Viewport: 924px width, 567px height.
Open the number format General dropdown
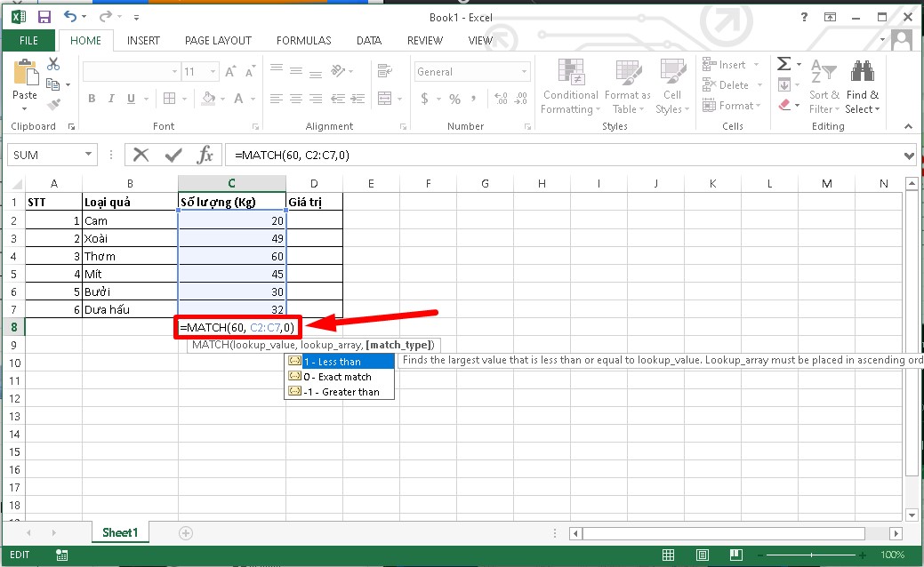pos(524,72)
